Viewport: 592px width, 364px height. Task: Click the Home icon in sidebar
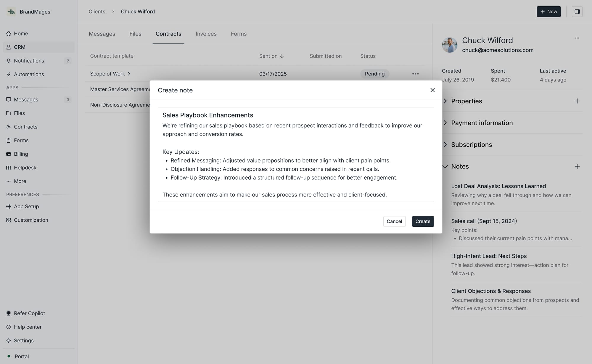pyautogui.click(x=9, y=33)
